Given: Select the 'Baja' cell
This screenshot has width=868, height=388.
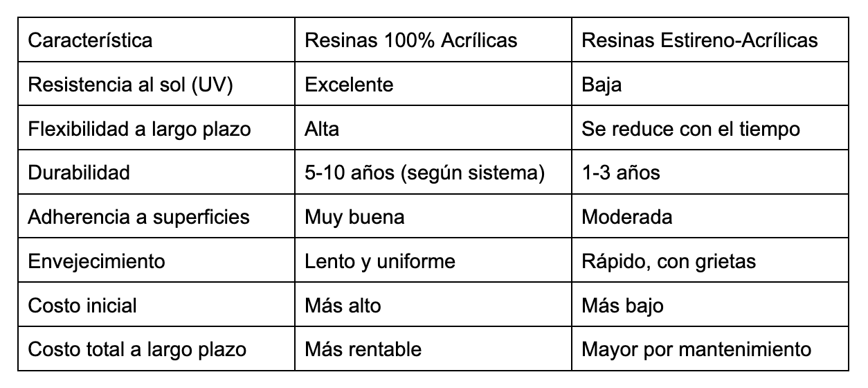Looking at the screenshot, I should point(710,84).
